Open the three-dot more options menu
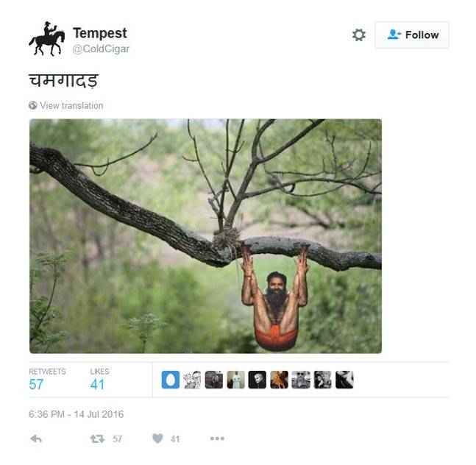This screenshot has width=476, height=465. click(x=217, y=439)
